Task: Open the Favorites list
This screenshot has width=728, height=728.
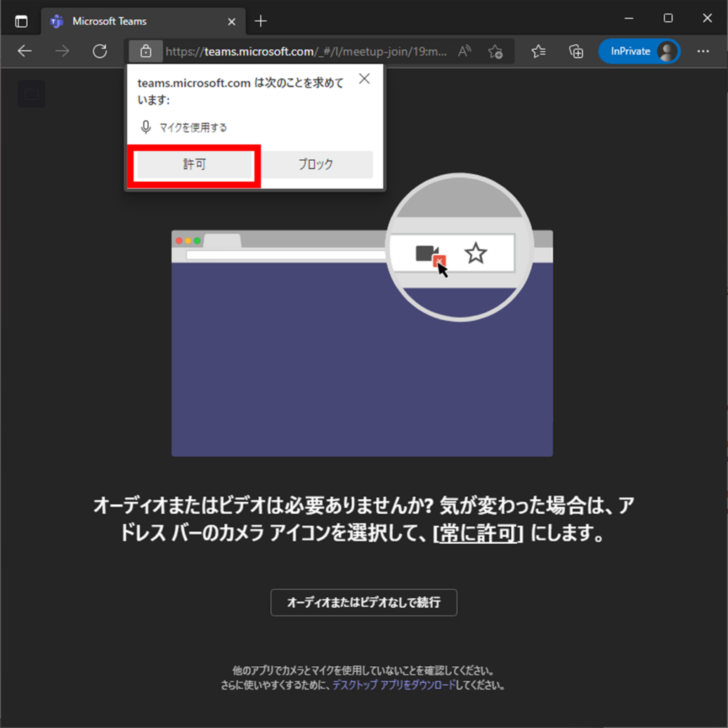Action: [x=539, y=51]
